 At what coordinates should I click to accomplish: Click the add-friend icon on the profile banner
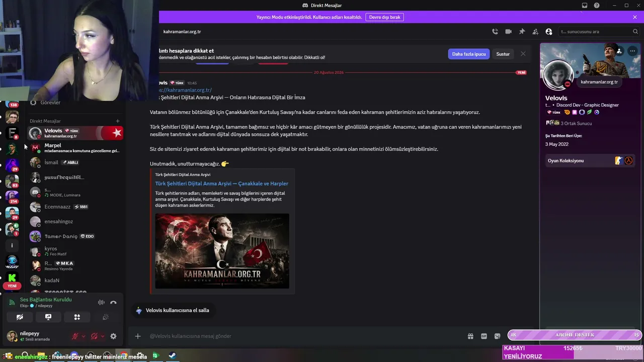pos(619,51)
